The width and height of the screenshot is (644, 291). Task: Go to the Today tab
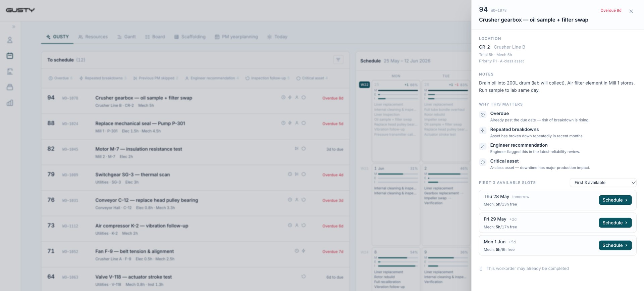click(277, 37)
